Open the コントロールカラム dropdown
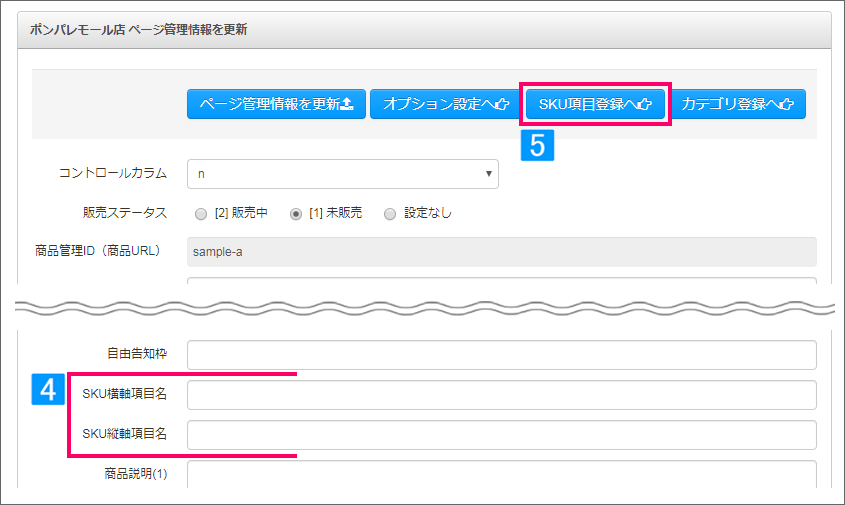The image size is (845, 505). [343, 174]
